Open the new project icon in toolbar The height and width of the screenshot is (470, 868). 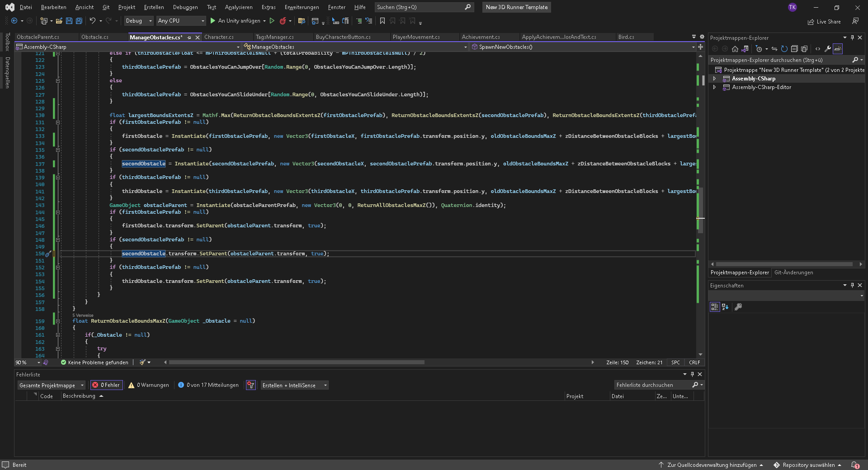44,21
